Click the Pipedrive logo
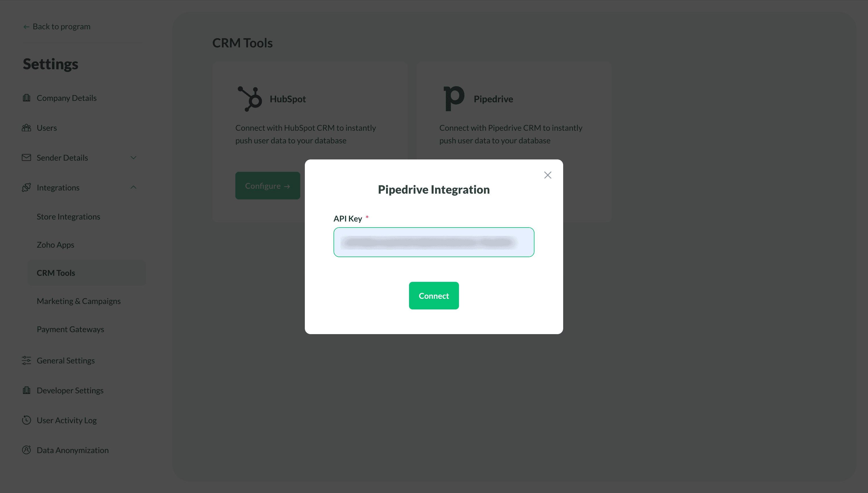Image resolution: width=868 pixels, height=493 pixels. 454,99
